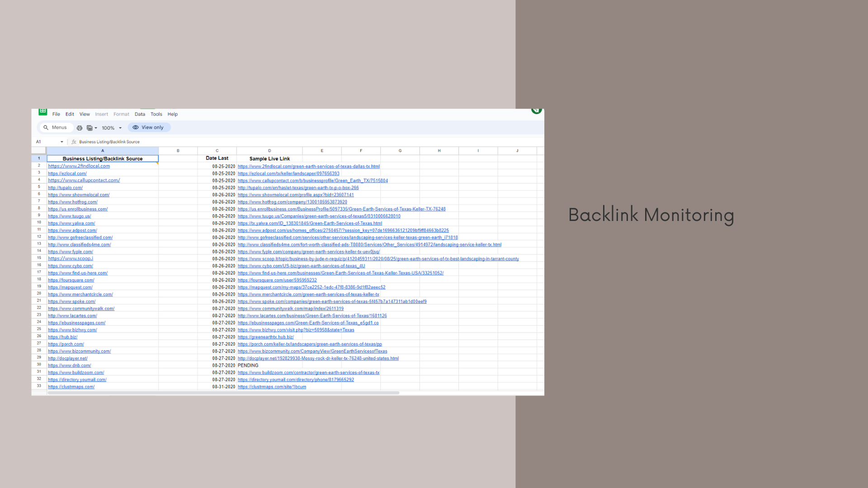Open the File menu
The image size is (868, 488).
[56, 114]
